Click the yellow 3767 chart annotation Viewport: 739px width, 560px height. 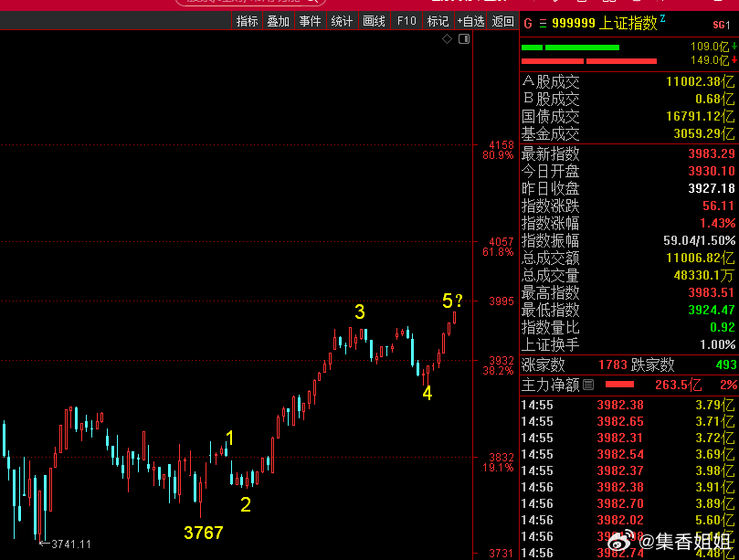(204, 534)
